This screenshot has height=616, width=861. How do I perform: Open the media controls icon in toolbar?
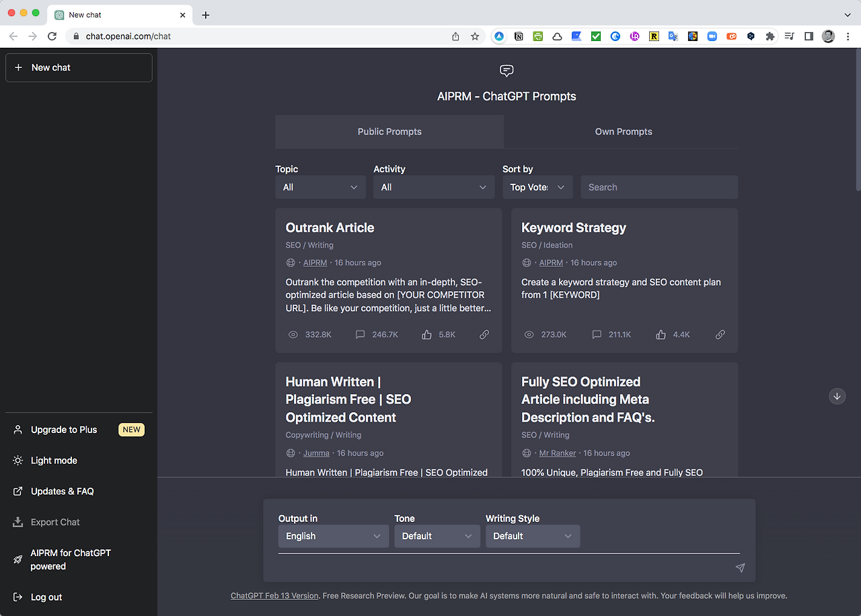[790, 36]
